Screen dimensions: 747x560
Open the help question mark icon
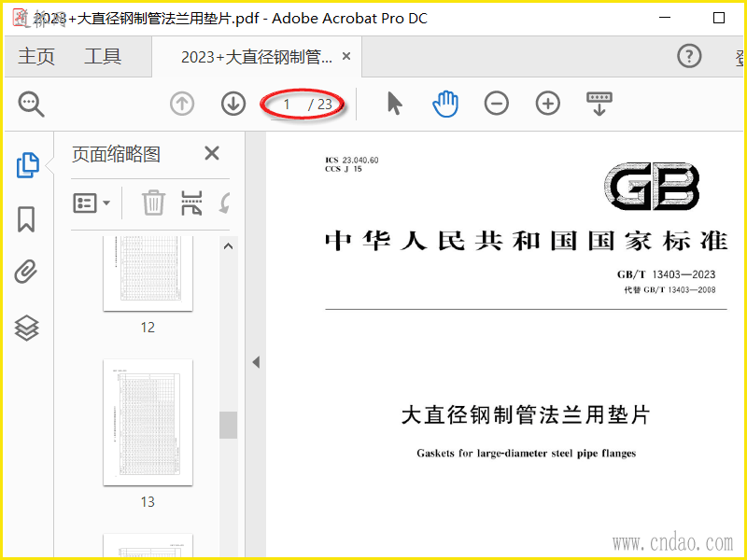689,56
